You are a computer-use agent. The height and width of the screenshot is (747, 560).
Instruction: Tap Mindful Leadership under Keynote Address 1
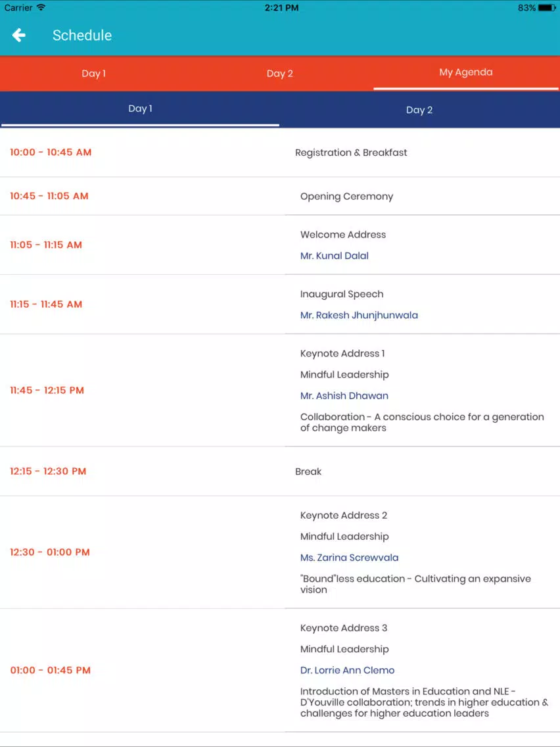pyautogui.click(x=344, y=375)
